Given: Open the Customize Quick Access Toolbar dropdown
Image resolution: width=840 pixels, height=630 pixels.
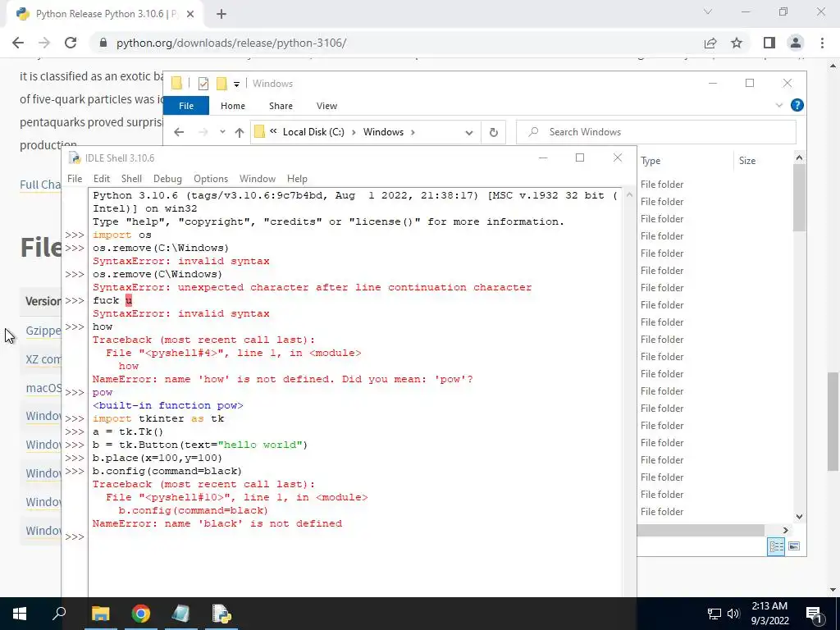Looking at the screenshot, I should (236, 84).
